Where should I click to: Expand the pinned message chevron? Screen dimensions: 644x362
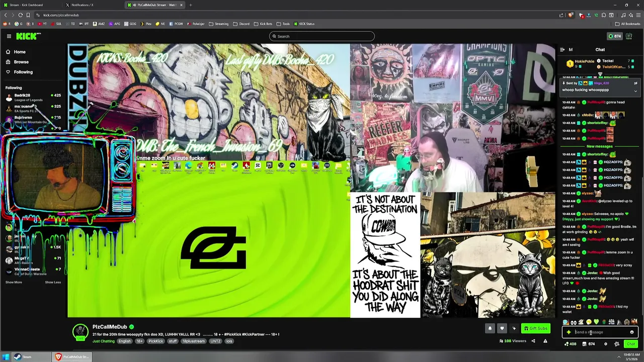click(x=635, y=92)
